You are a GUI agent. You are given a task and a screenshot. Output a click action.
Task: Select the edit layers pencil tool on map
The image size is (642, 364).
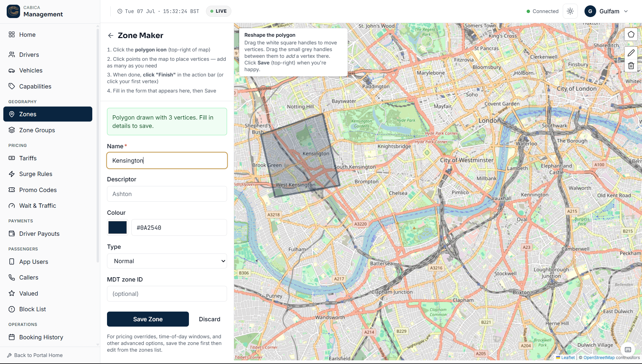coord(631,53)
